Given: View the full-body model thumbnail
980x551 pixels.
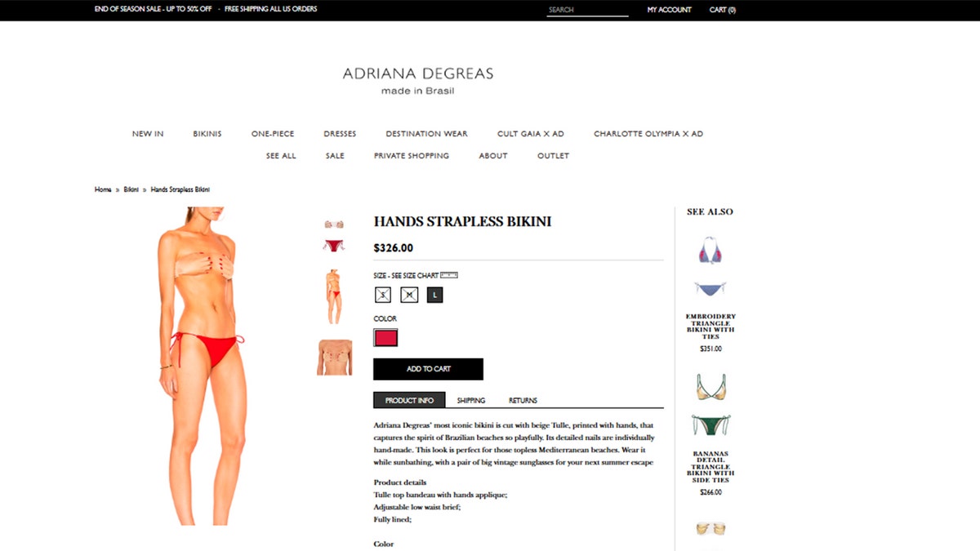Looking at the screenshot, I should (334, 297).
